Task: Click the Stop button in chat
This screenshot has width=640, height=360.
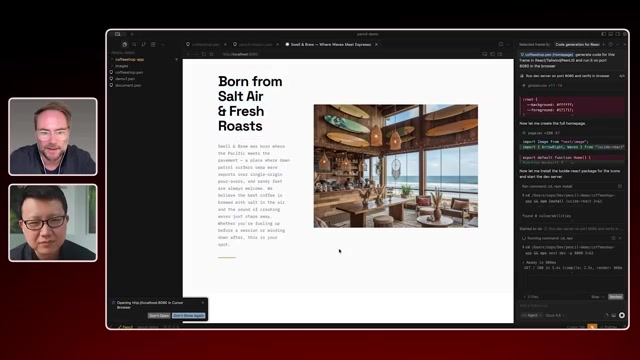Action: pyautogui.click(x=596, y=297)
